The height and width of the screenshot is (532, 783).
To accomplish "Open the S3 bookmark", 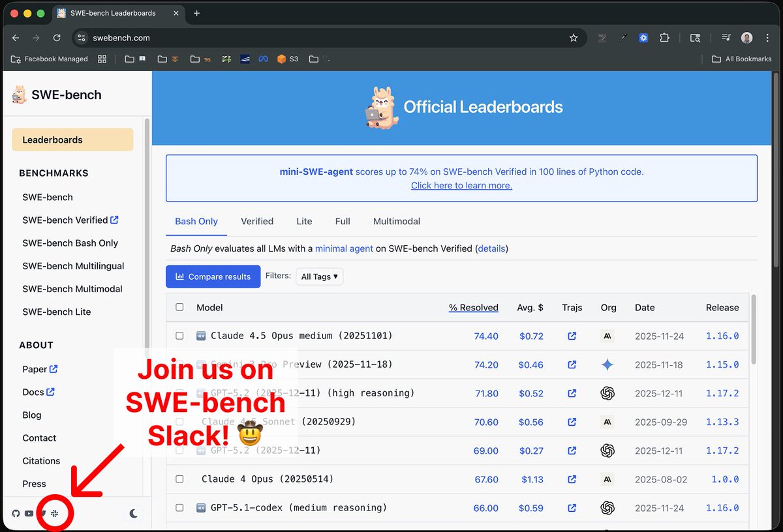I will [x=288, y=59].
